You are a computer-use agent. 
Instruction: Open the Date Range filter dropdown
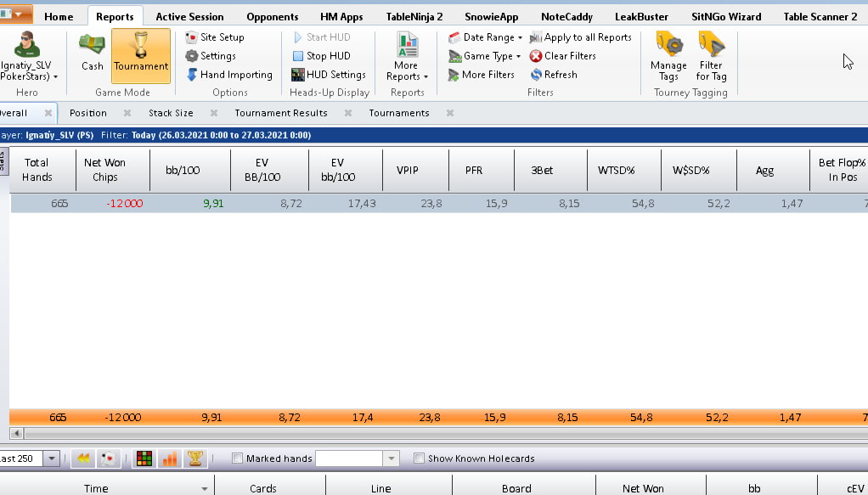point(486,37)
